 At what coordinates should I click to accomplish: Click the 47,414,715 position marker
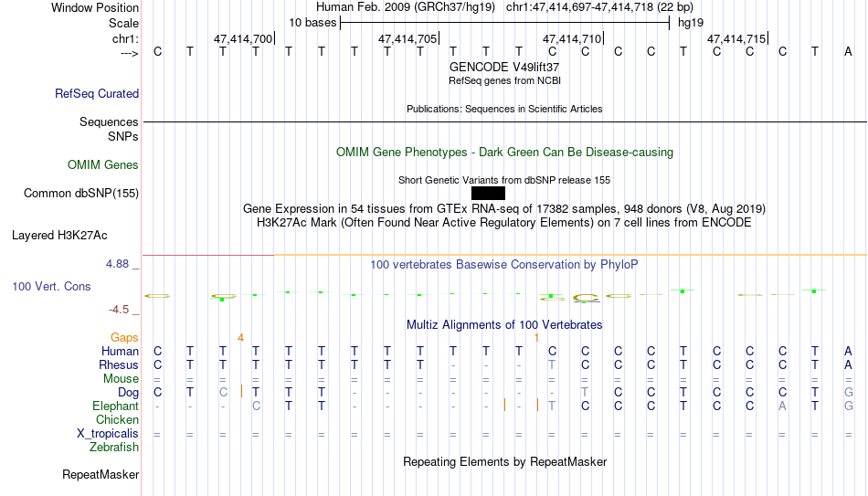[736, 38]
